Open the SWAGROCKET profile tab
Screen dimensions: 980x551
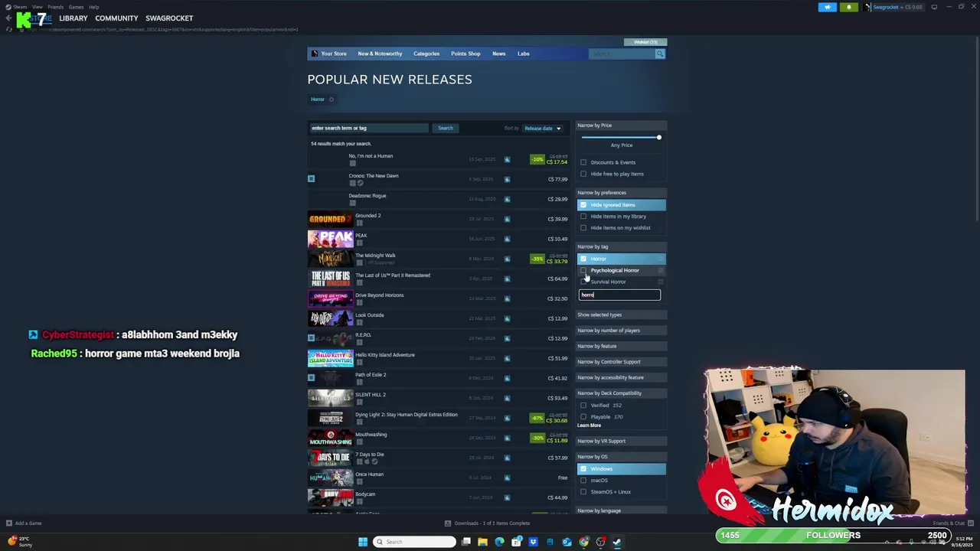tap(169, 18)
